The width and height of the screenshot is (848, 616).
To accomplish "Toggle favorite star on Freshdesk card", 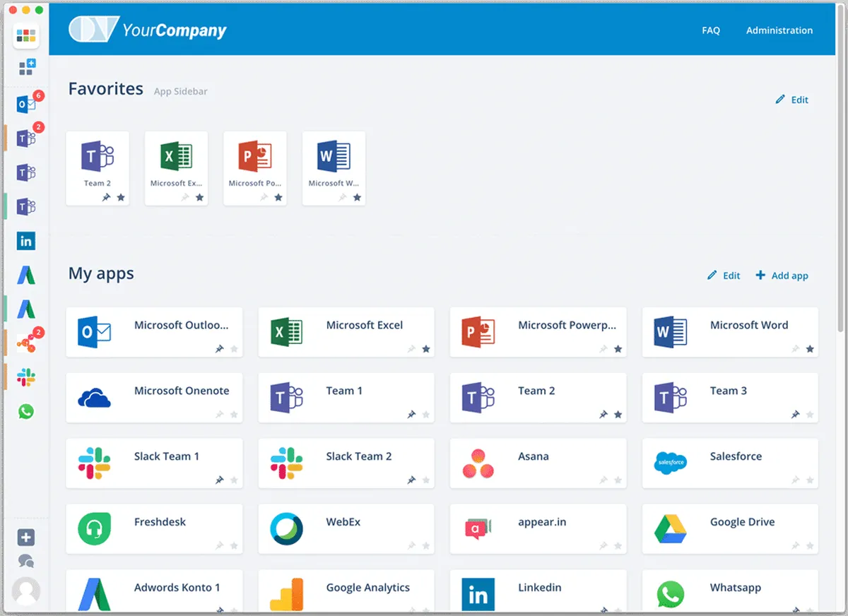I will click(x=234, y=546).
